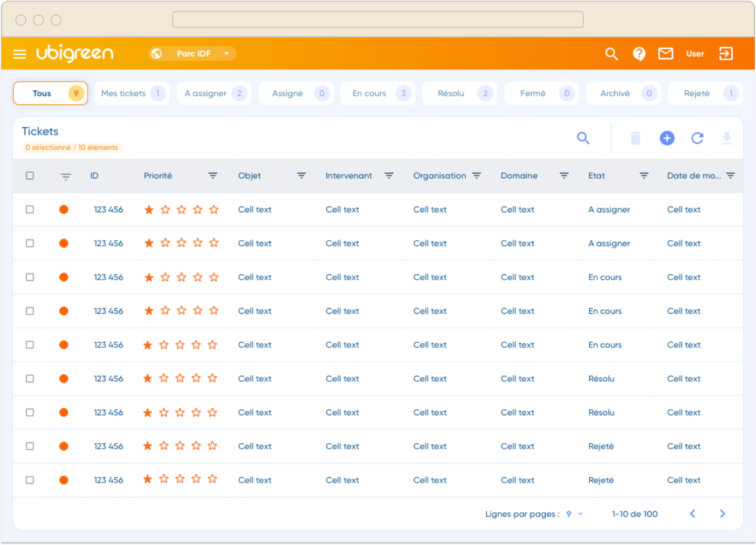Screen dimensions: 756x545
Task: Click ticket ID 123 456 in first row
Action: 109,209
